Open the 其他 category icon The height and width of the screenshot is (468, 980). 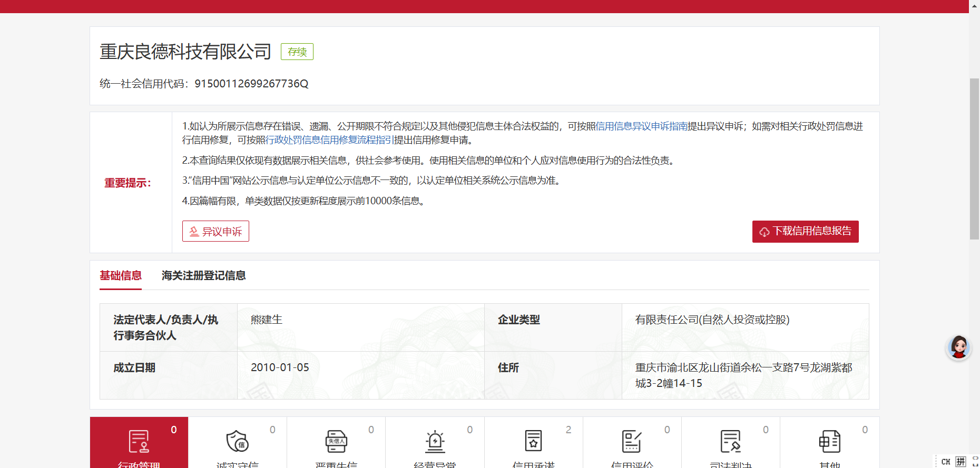point(829,441)
